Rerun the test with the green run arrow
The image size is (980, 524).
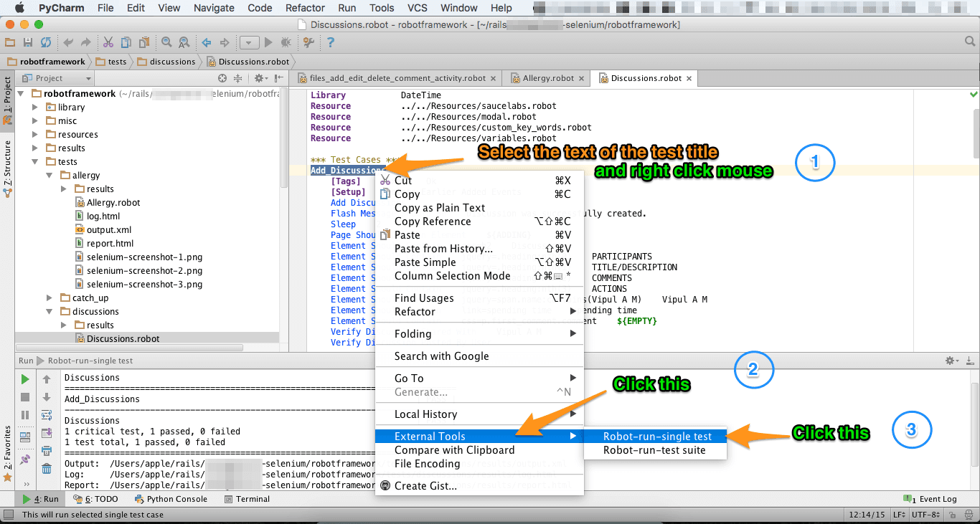pos(24,378)
